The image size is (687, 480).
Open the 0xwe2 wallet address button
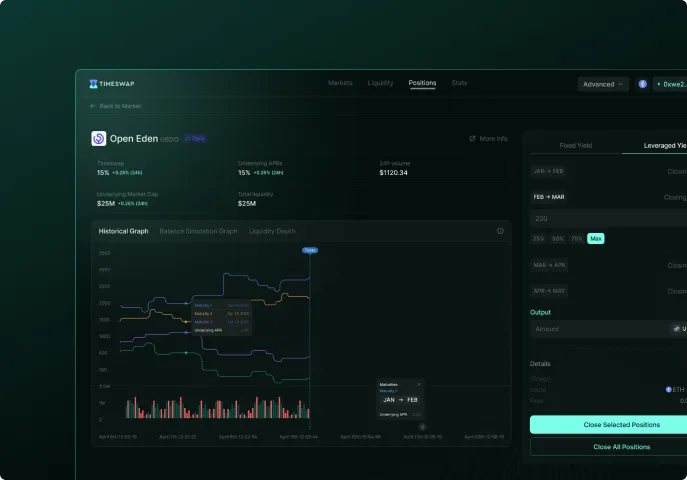670,84
